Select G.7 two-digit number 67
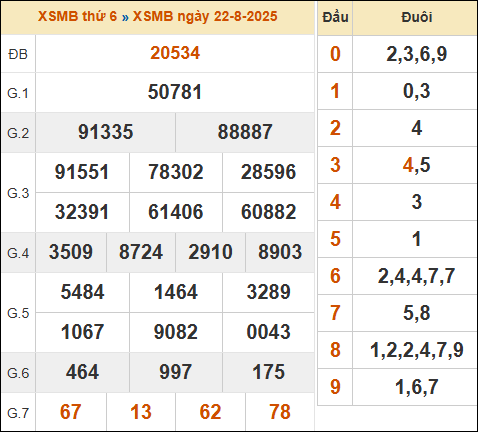 71,412
